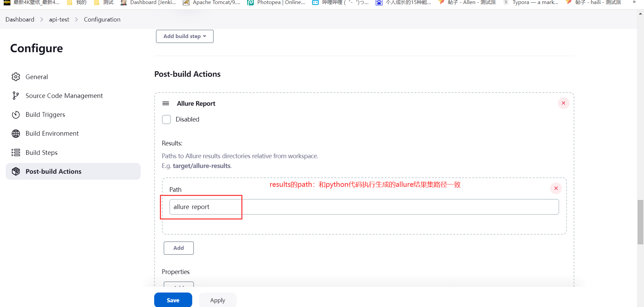Click the page vertical scrollbar thumb
Viewport: 644px width, 307px height.
640,222
